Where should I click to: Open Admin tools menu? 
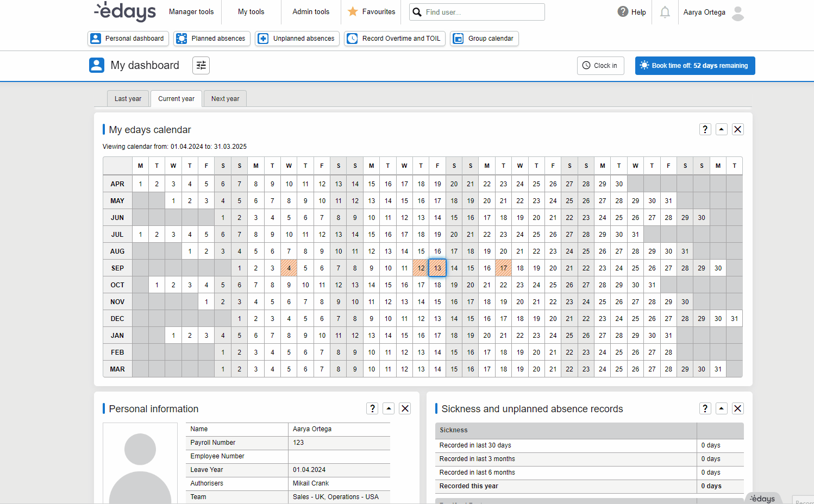(x=311, y=12)
